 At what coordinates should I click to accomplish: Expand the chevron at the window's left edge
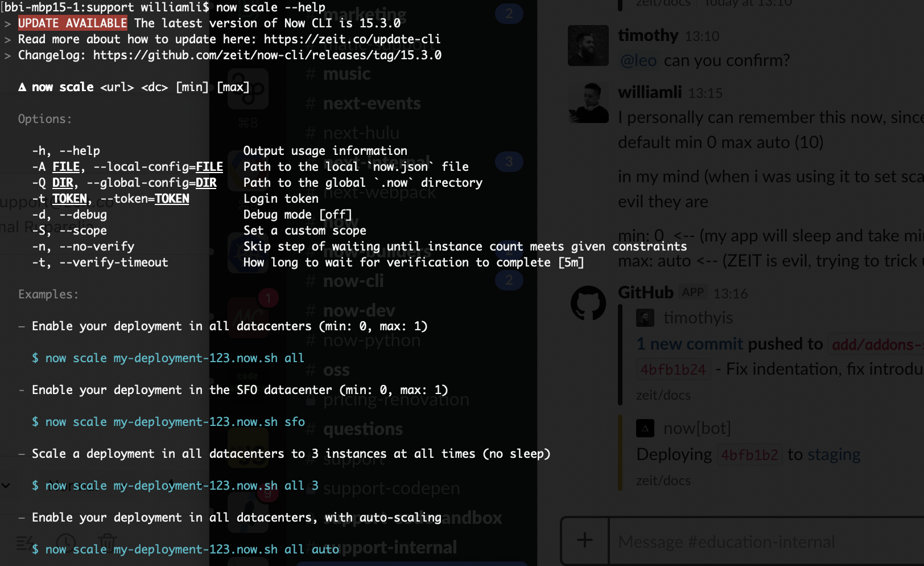pyautogui.click(x=6, y=486)
